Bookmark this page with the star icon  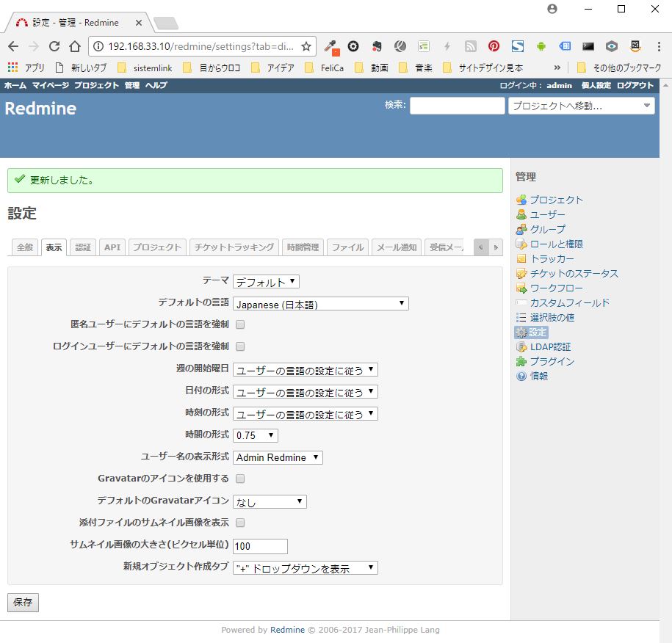point(306,46)
